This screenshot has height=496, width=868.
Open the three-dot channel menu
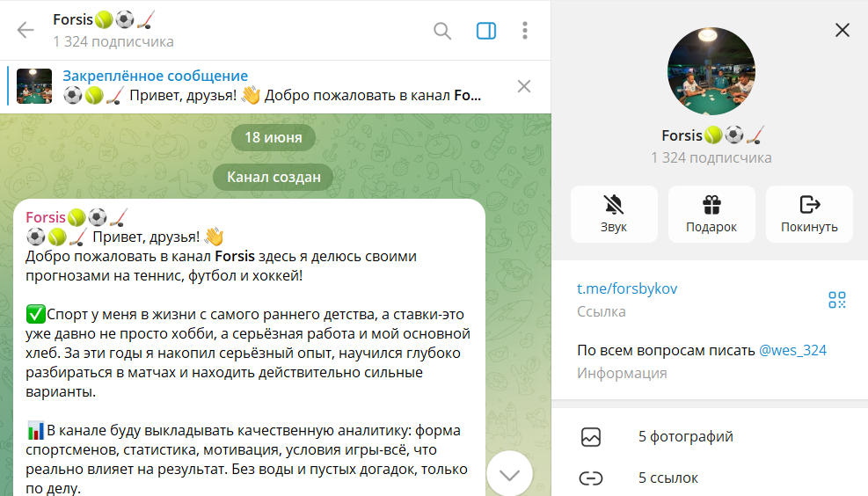[525, 31]
